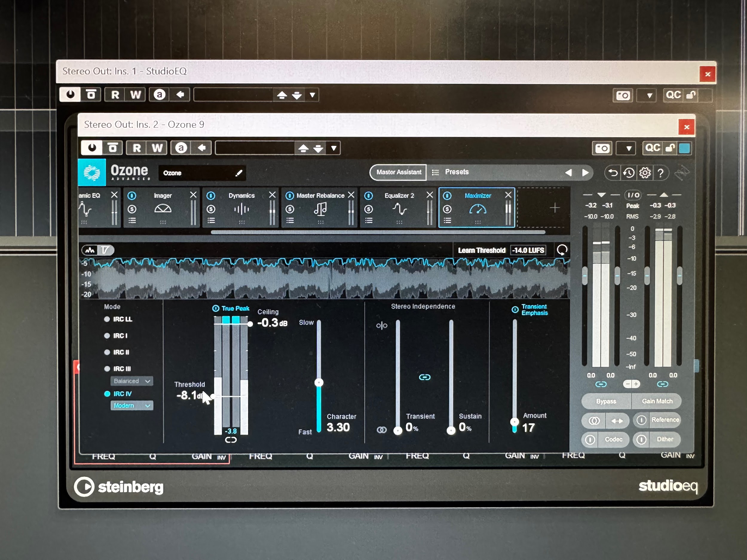Remove the Master Rebalance module
This screenshot has height=560, width=747.
click(x=351, y=195)
